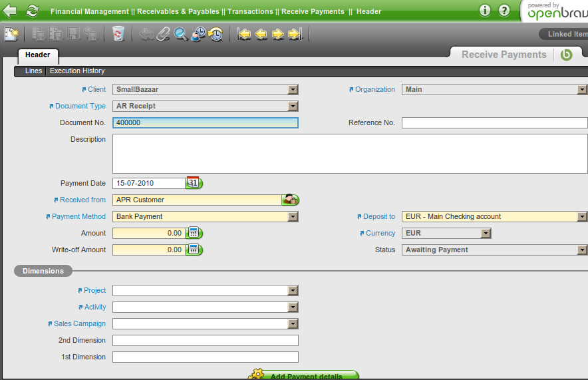Click the disabled Save and Relation icon
588x380 pixels.
coord(39,34)
